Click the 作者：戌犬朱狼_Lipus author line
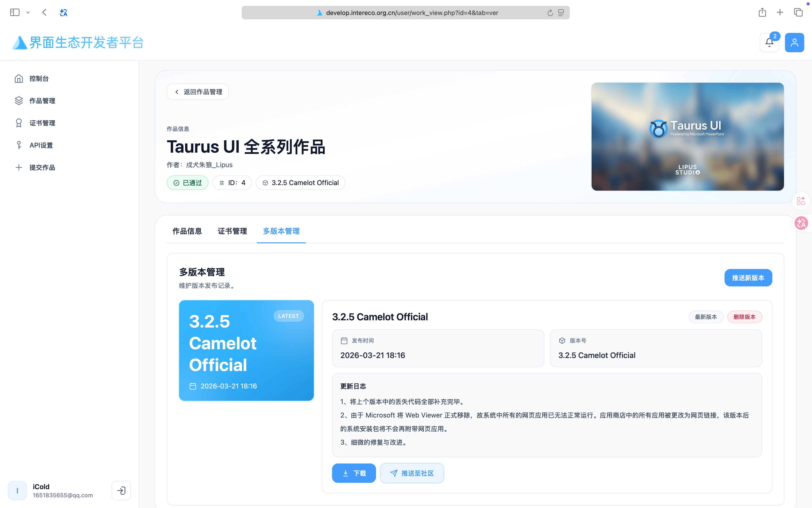This screenshot has width=812, height=508. [x=200, y=165]
